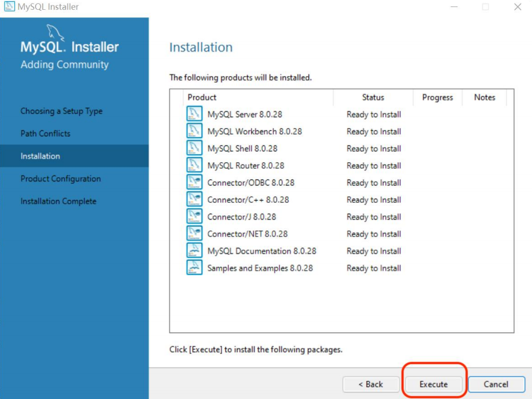532x399 pixels.
Task: Click the 'Installation' page heading
Action: coord(201,47)
